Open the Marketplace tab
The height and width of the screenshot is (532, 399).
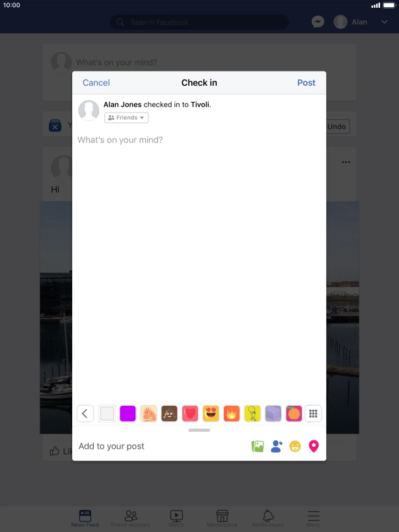click(x=222, y=518)
